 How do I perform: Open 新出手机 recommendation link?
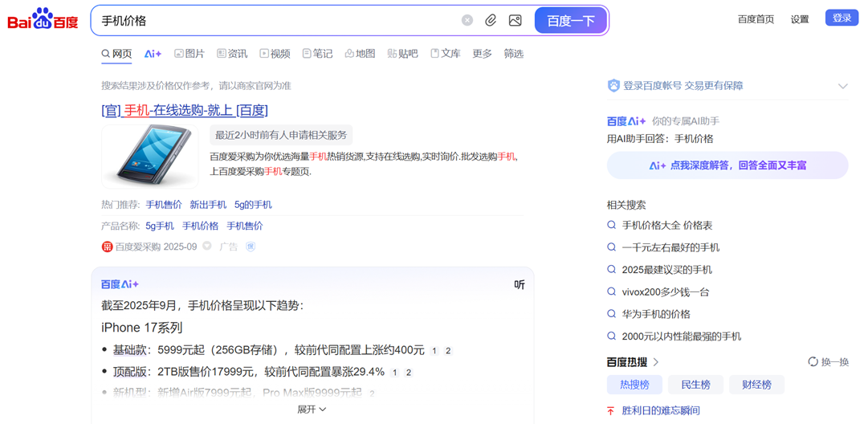point(208,205)
